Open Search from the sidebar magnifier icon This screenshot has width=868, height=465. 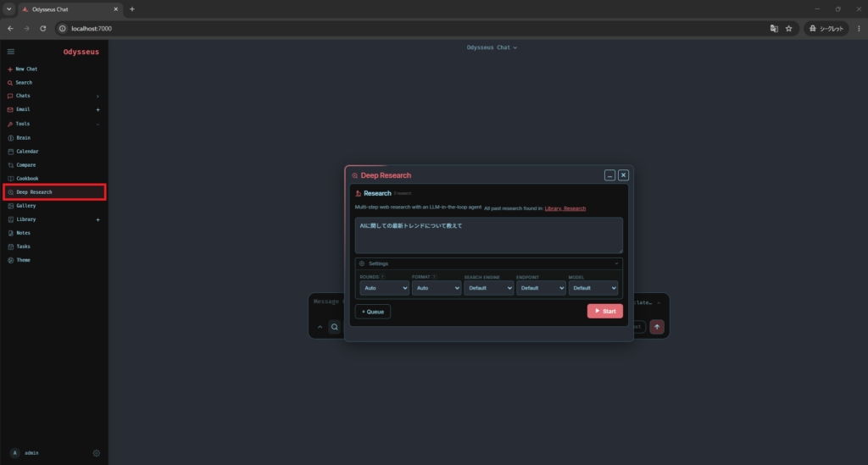(x=10, y=83)
